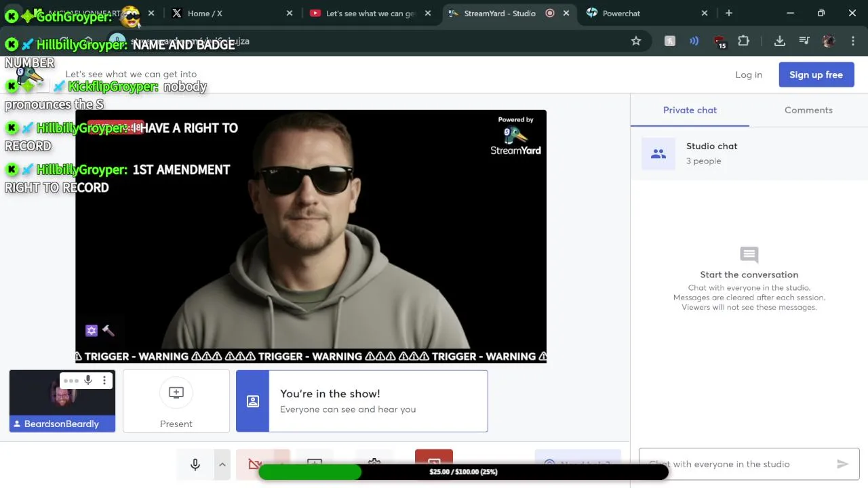Select the BeardsonBeardly participant thumbnail
Screen dimensions: 868x488
(x=62, y=401)
